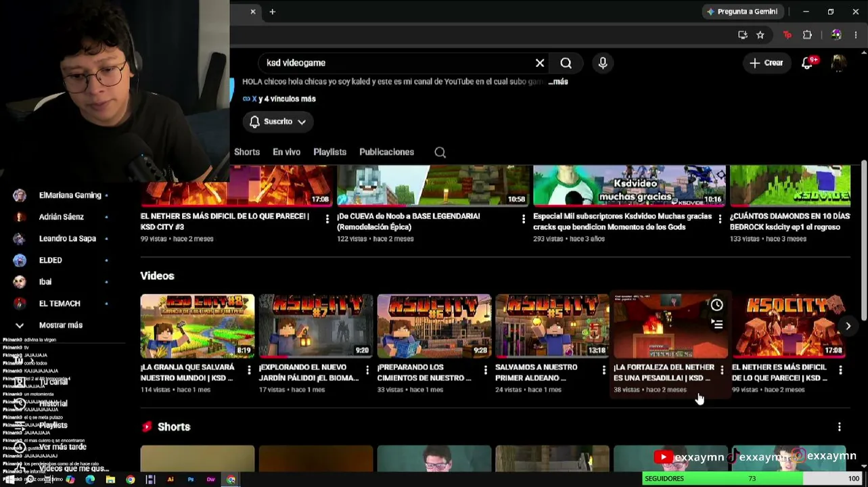Close the current browser tab
This screenshot has width=868, height=487.
coord(253,11)
